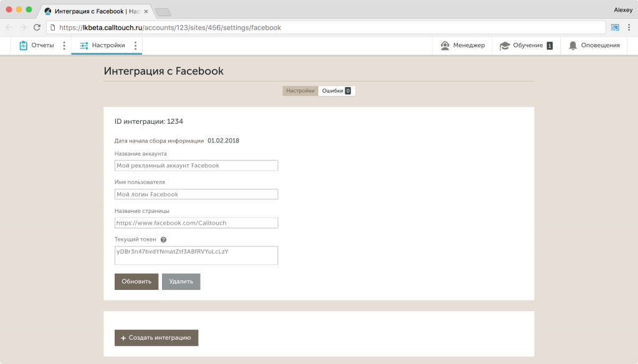Click the Оповещения bell icon

coord(573,45)
